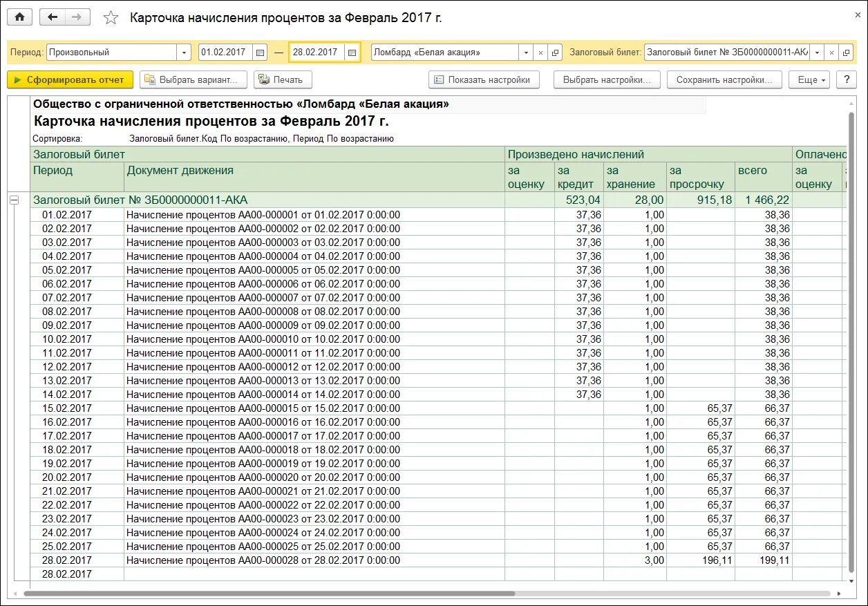
Task: Click the всего column header
Action: (763, 177)
